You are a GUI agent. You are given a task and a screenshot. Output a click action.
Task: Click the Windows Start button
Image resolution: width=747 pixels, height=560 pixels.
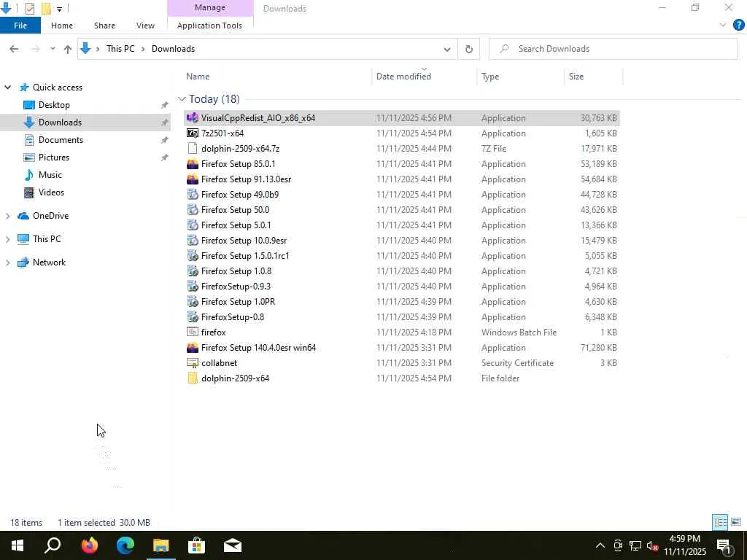pyautogui.click(x=18, y=545)
